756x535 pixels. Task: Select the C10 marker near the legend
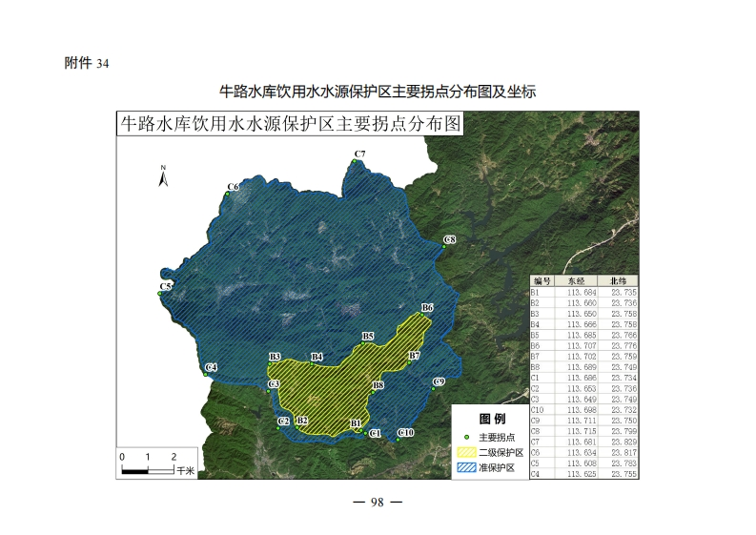(398, 440)
